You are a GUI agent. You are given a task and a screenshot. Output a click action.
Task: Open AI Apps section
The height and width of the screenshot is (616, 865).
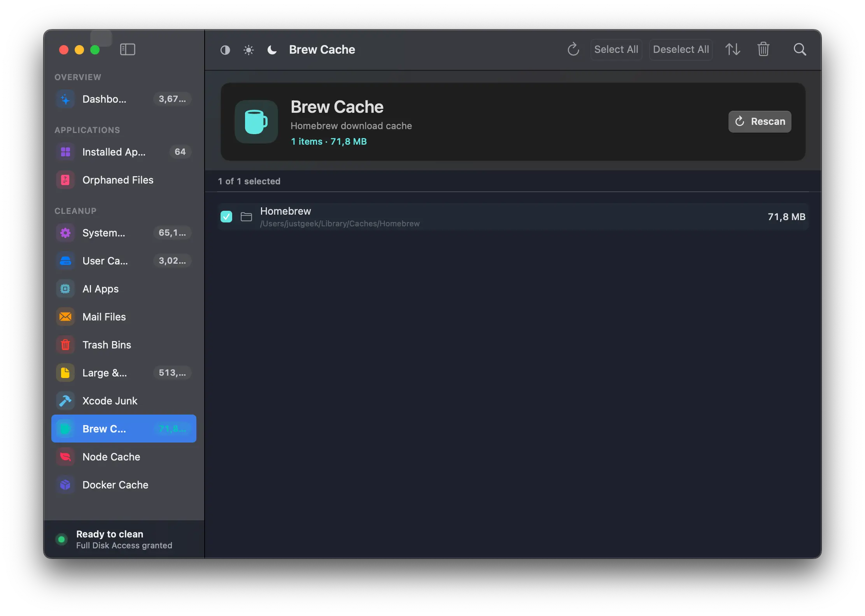(124, 289)
